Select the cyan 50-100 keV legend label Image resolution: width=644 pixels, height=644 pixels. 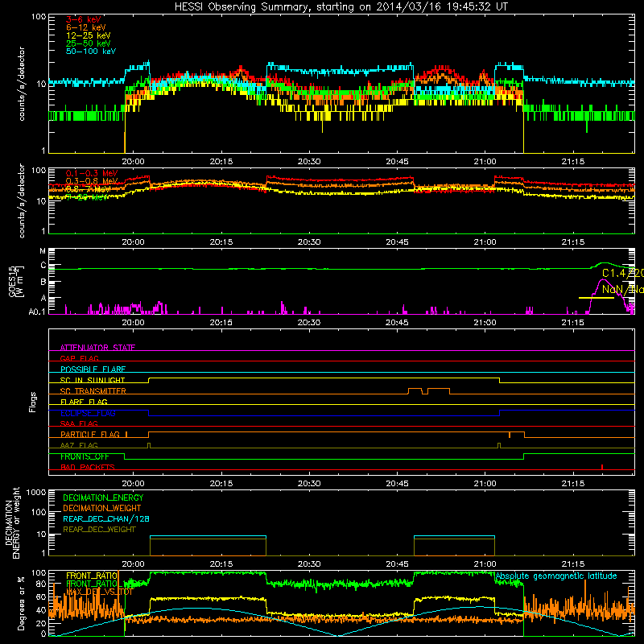[x=91, y=52]
